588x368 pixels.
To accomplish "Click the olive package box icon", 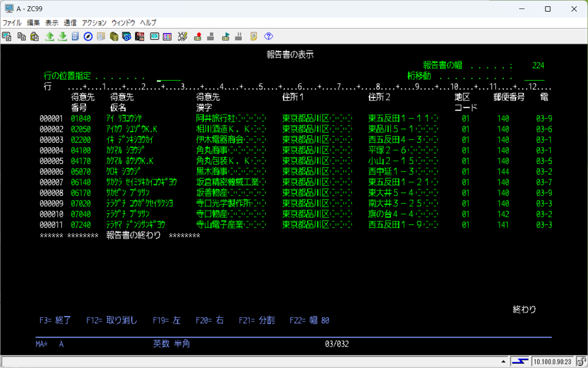I will point(114,36).
